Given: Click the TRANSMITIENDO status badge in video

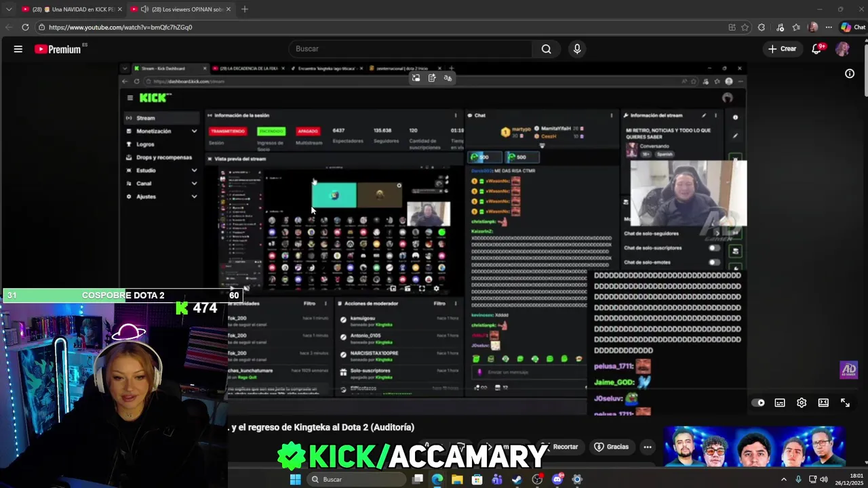Looking at the screenshot, I should coord(227,131).
